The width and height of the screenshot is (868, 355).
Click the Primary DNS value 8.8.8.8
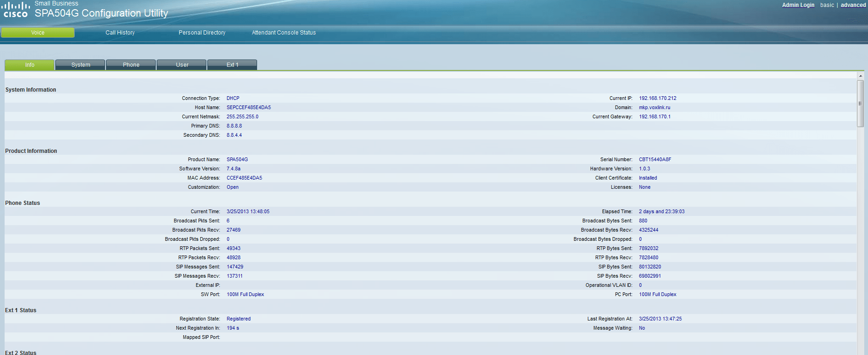coord(234,126)
